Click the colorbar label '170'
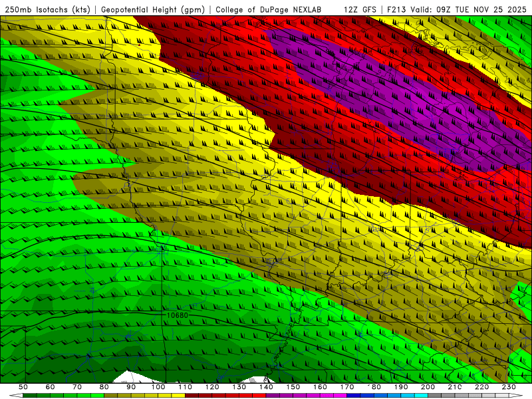 [x=347, y=387]
